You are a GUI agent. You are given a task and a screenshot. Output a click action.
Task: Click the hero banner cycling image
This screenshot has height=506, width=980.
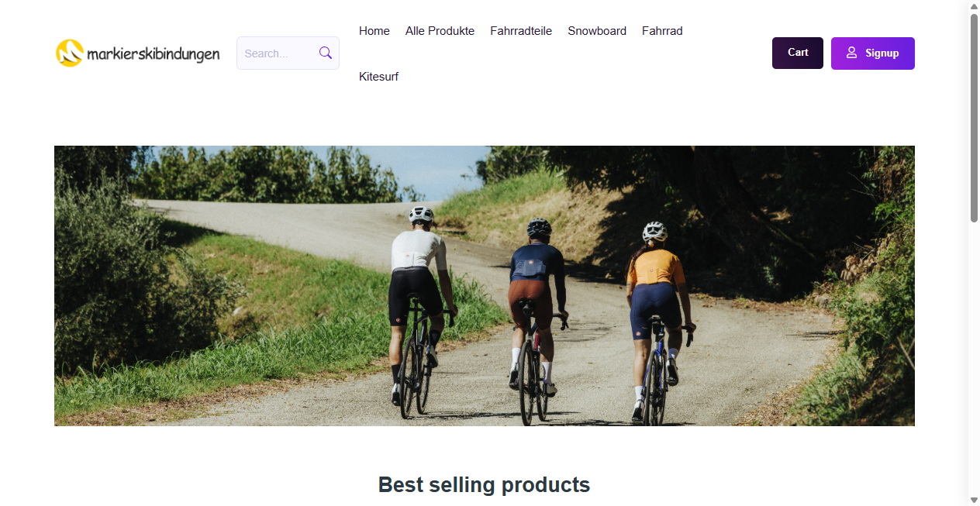pyautogui.click(x=484, y=285)
